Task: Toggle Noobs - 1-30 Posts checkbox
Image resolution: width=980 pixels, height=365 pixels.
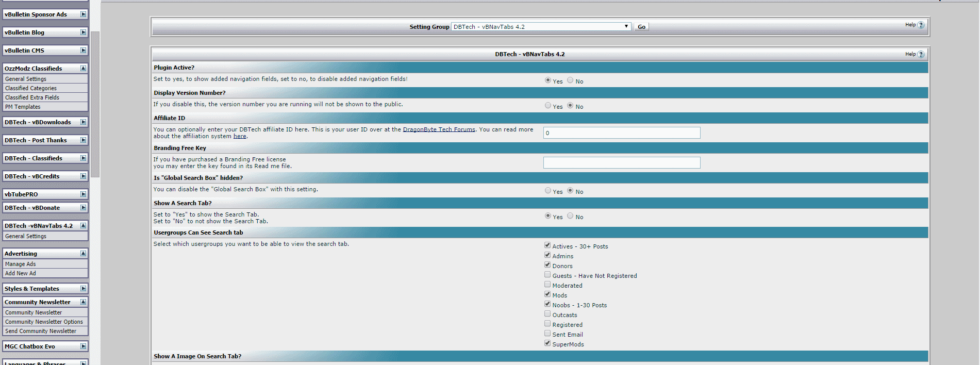Action: click(547, 304)
